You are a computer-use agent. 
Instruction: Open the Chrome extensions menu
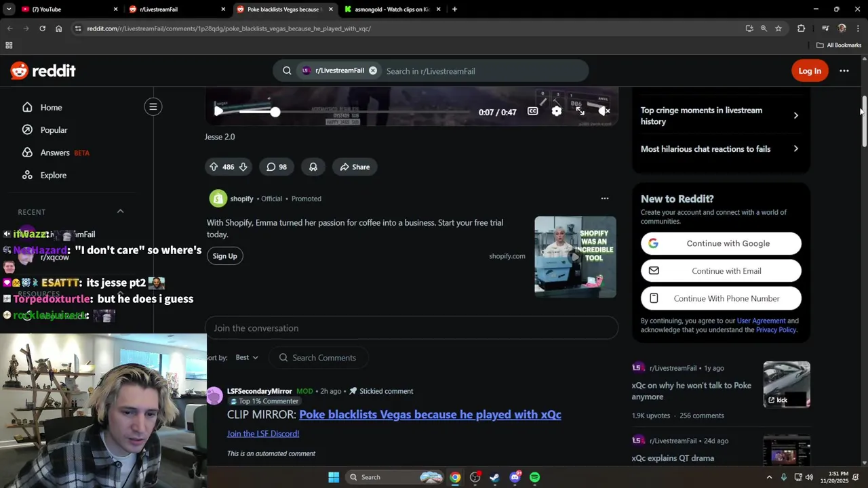pyautogui.click(x=802, y=28)
